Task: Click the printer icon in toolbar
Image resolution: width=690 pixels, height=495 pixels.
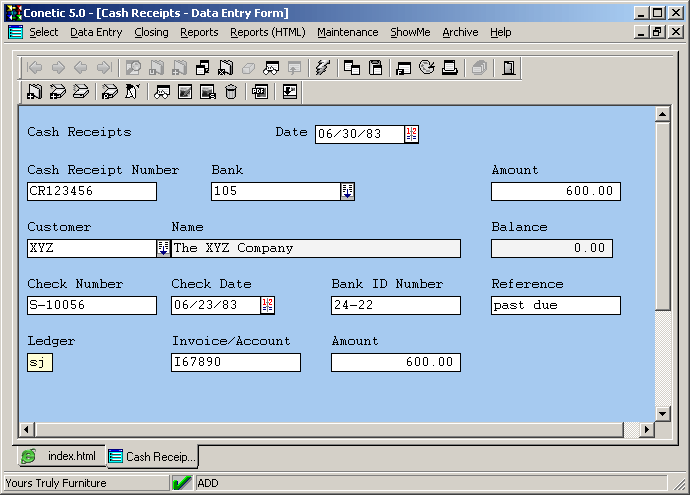Action: coord(450,68)
